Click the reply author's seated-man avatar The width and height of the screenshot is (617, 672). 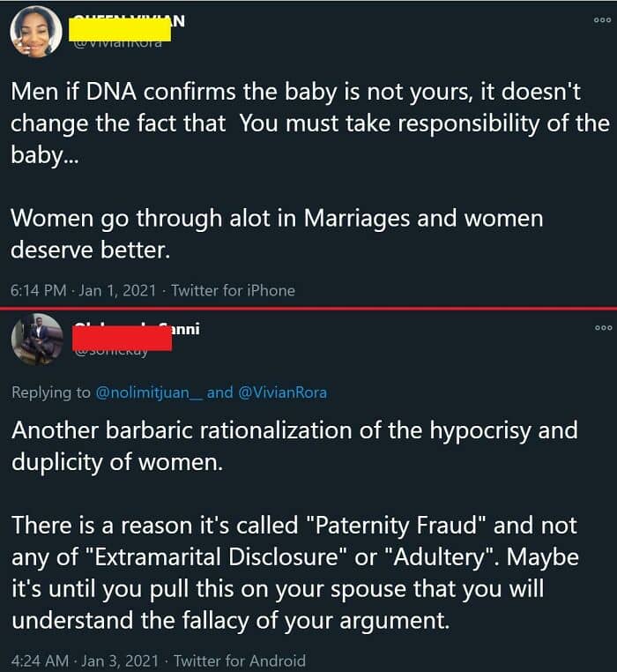coord(37,339)
